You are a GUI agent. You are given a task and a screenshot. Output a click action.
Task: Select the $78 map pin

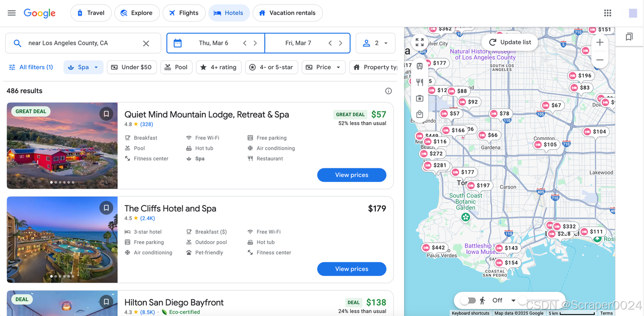500,114
